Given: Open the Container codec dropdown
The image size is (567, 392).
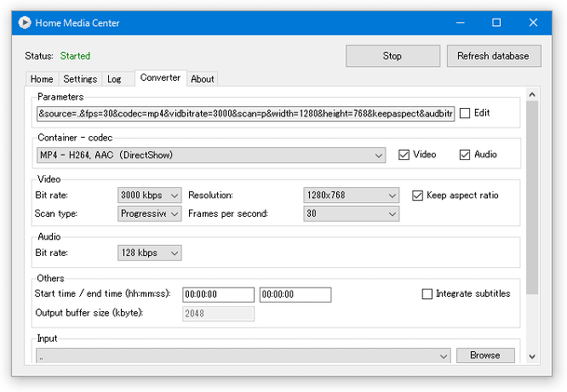Looking at the screenshot, I should click(211, 155).
